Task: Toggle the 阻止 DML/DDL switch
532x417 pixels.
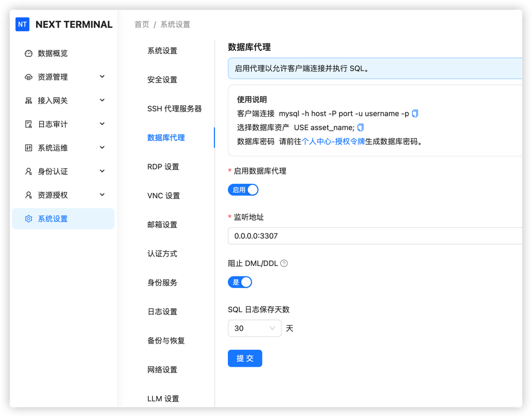Action: pos(240,282)
